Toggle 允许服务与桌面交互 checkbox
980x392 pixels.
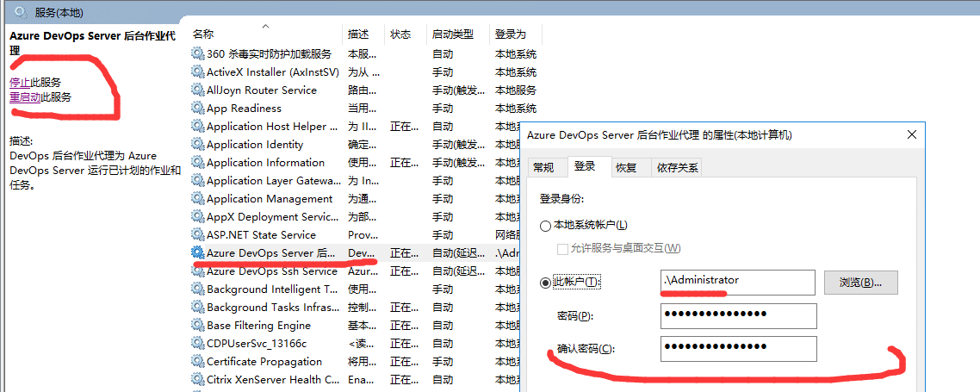(x=562, y=248)
